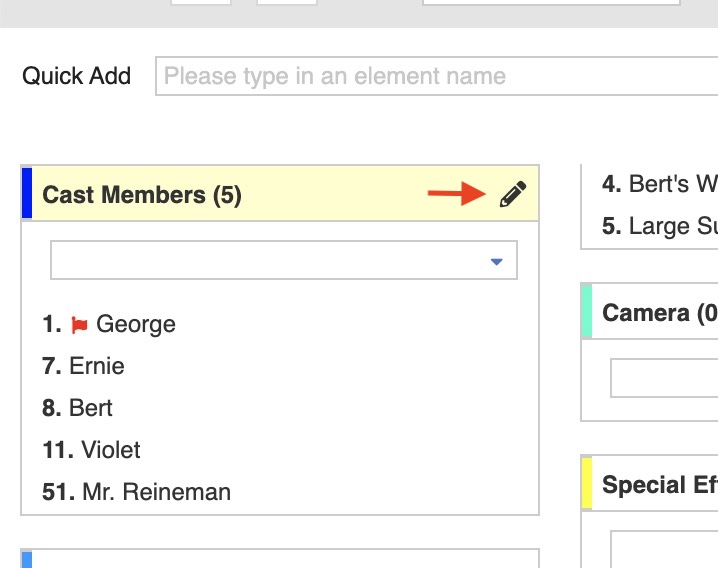Select cast member 7 Ernie
This screenshot has height=568, width=718.
coord(96,366)
